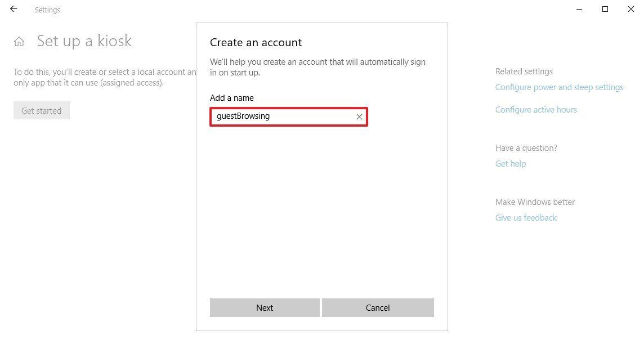The image size is (644, 353).
Task: Clear the account name with the X icon
Action: (x=359, y=117)
